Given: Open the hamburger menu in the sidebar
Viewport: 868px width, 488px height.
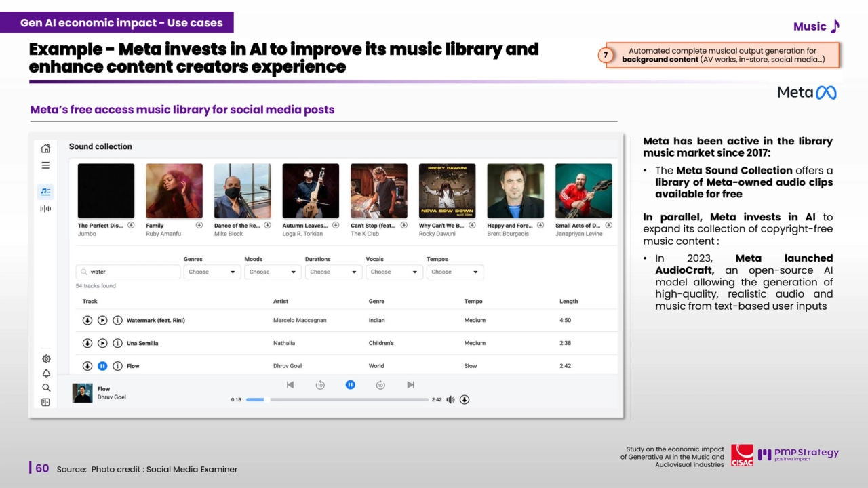Looking at the screenshot, I should 45,165.
